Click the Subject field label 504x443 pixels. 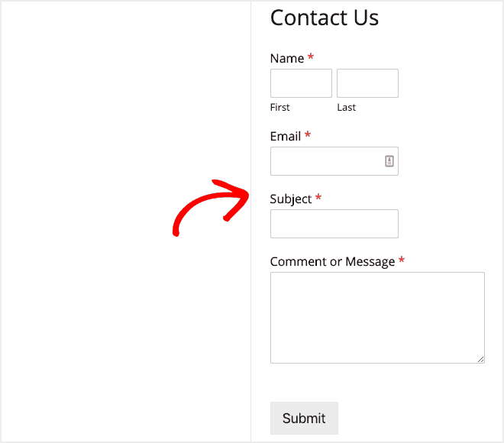point(291,199)
